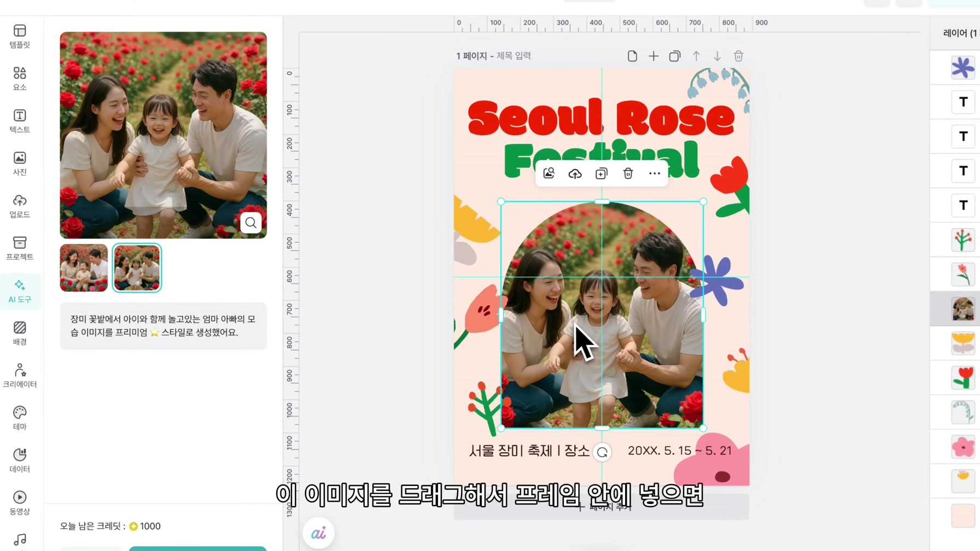Select the first T text layer
The image size is (980, 551).
coord(962,102)
